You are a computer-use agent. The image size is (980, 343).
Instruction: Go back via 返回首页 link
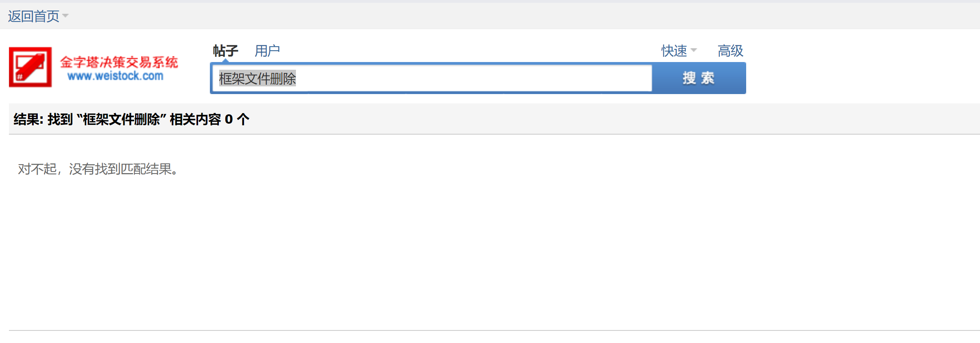[34, 16]
